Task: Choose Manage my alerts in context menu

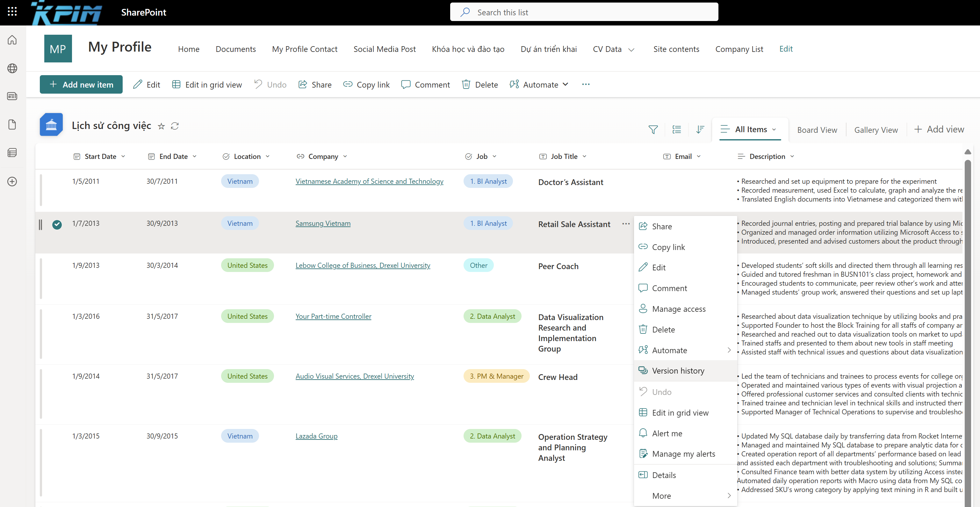Action: coord(685,454)
